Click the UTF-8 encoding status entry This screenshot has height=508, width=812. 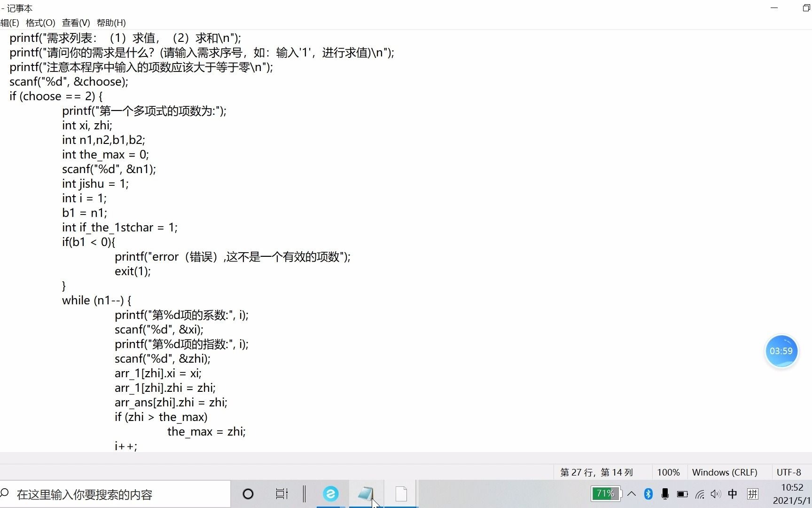pyautogui.click(x=789, y=472)
